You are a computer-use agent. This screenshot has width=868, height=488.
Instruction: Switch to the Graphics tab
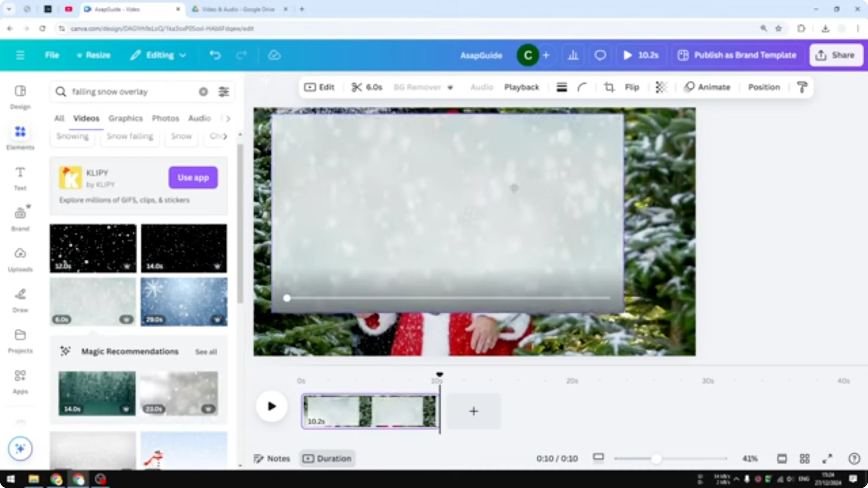[125, 118]
